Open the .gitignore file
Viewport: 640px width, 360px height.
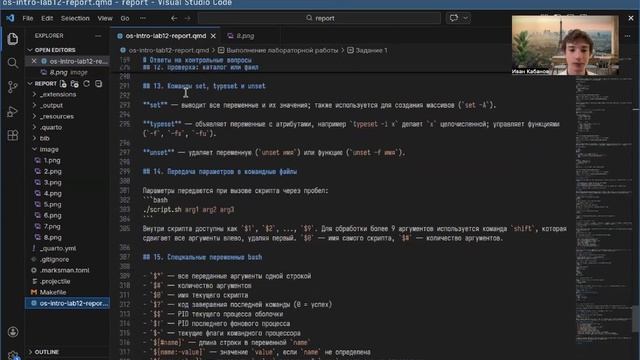[54, 260]
